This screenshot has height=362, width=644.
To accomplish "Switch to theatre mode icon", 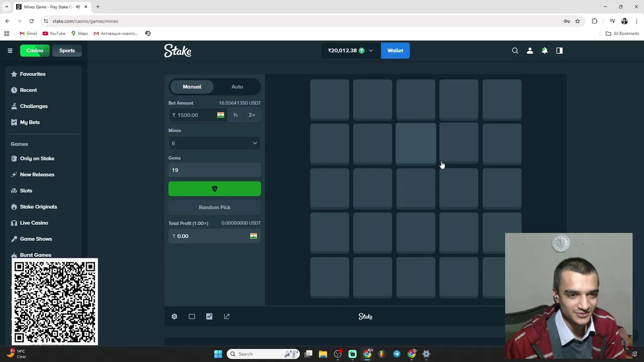I will [x=192, y=316].
